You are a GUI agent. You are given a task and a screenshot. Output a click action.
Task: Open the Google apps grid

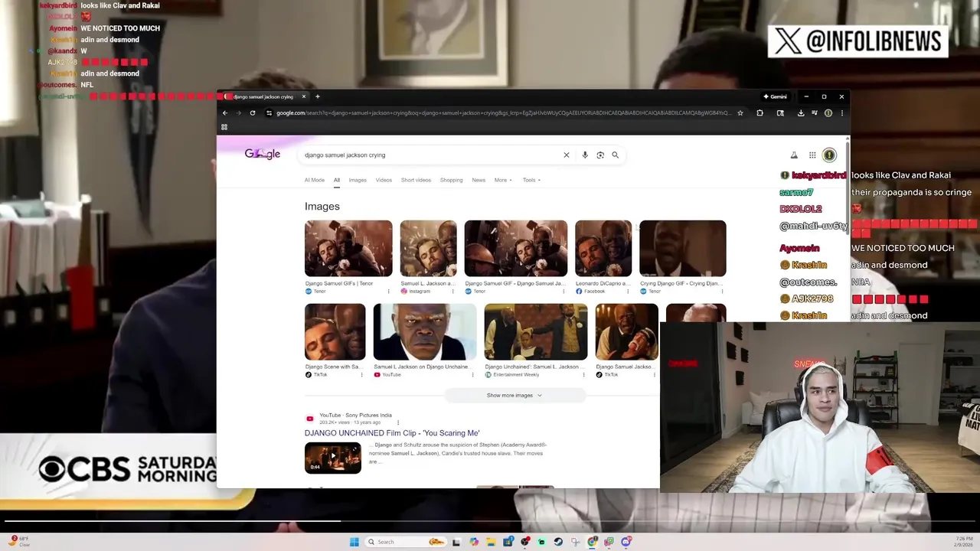point(812,155)
